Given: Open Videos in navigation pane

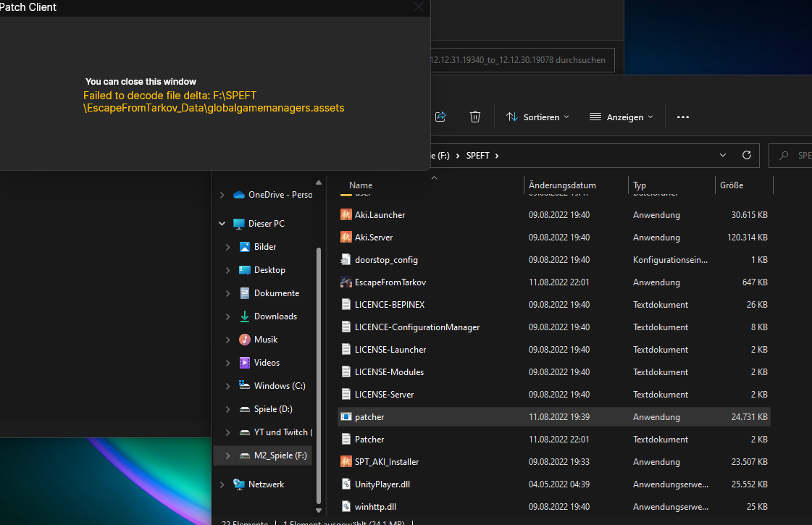Looking at the screenshot, I should click(x=267, y=363).
